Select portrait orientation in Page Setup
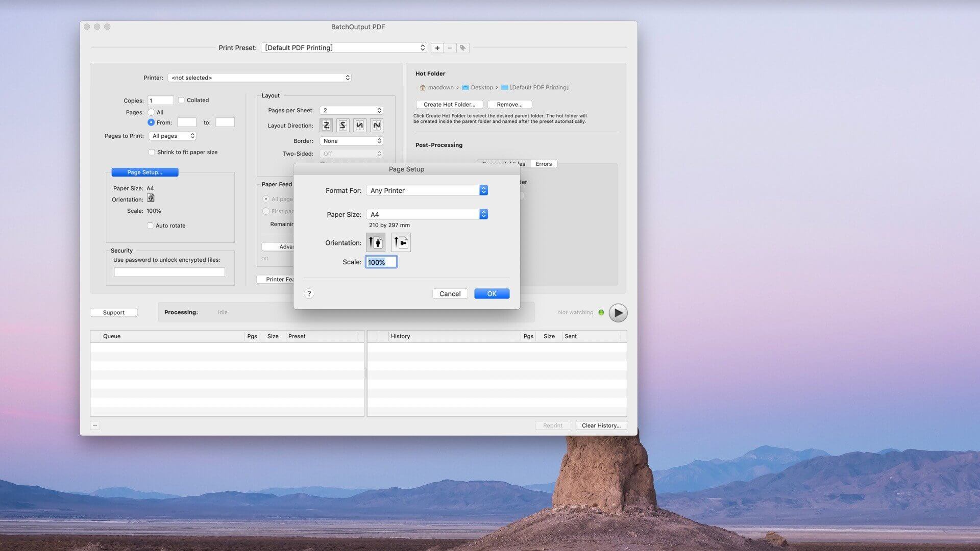980x551 pixels. tap(376, 242)
